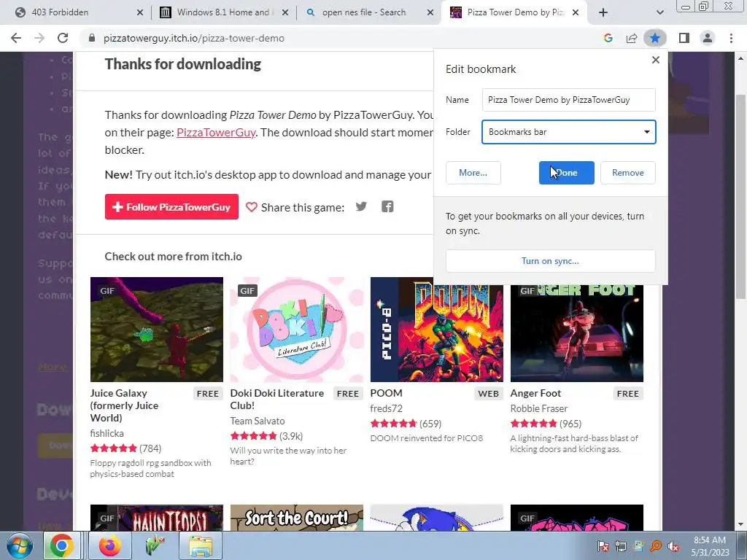747x560 pixels.
Task: Remove the bookmark
Action: pyautogui.click(x=627, y=172)
